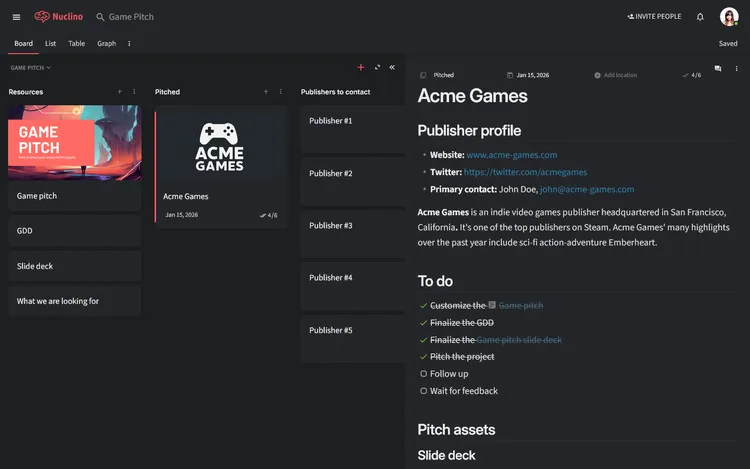
Task: Open the Twitter acmegames link
Action: [x=525, y=172]
